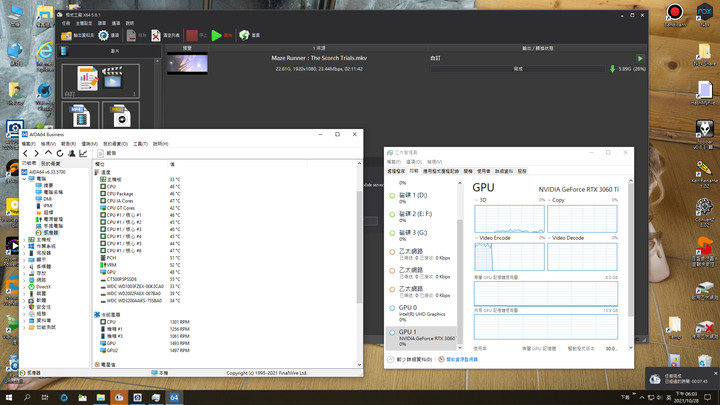Image resolution: width=720 pixels, height=405 pixels.
Task: Collapse Task Manager with fewer details button
Action: (x=410, y=360)
